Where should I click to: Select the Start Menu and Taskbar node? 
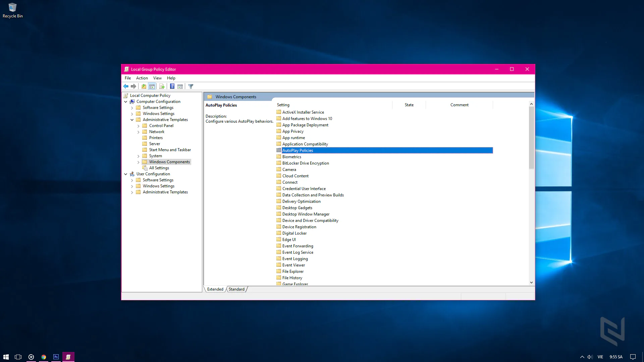click(x=170, y=150)
